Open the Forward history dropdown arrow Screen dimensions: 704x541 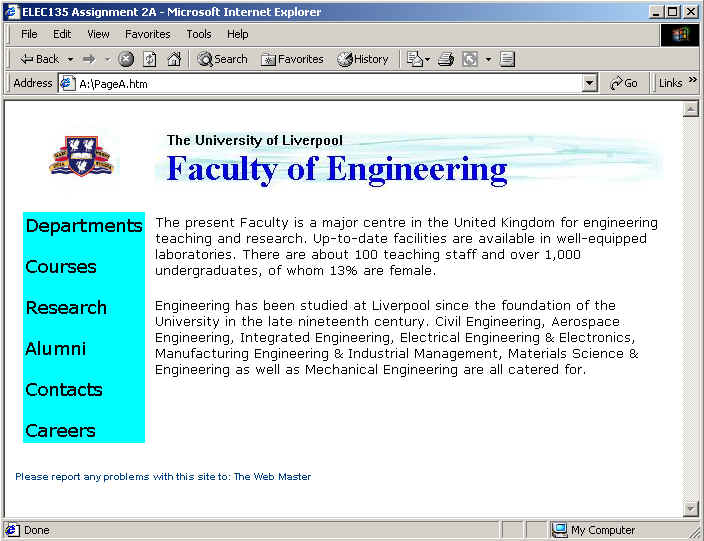[107, 59]
